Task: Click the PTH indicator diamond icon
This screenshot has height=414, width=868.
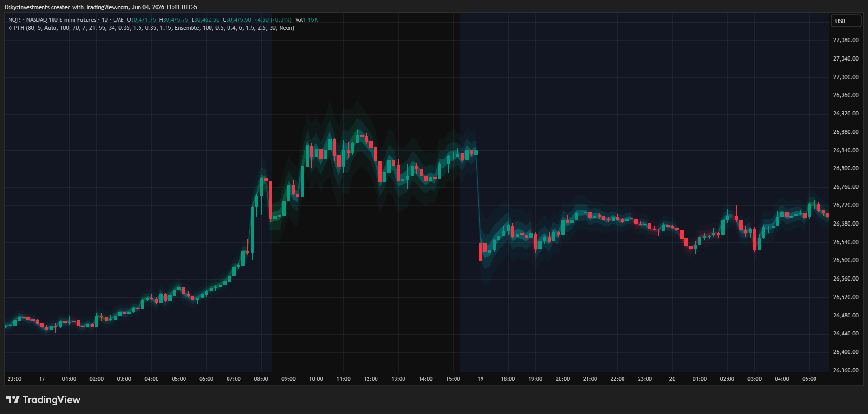Action: point(10,28)
